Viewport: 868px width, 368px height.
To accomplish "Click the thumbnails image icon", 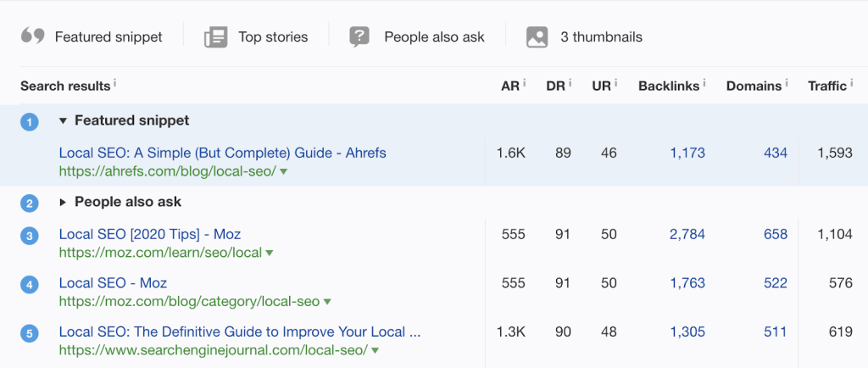I will [537, 36].
